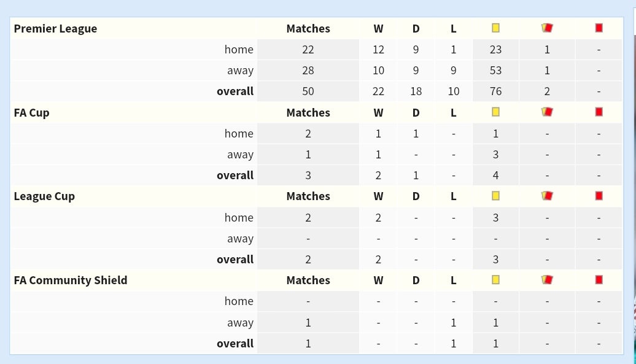The height and width of the screenshot is (364, 636).
Task: Click the FA Community Shield red card icon
Action: [599, 280]
